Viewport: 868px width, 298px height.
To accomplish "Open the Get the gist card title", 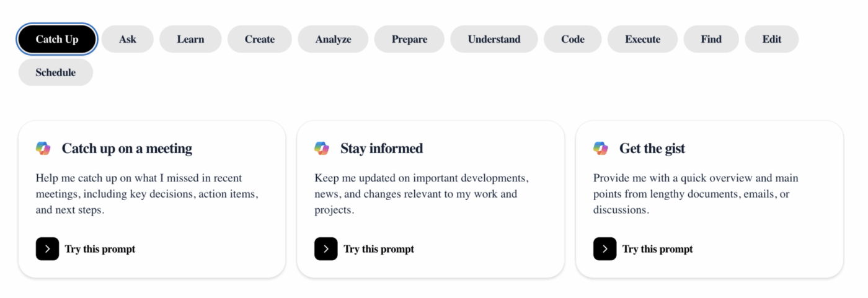I will (x=652, y=149).
